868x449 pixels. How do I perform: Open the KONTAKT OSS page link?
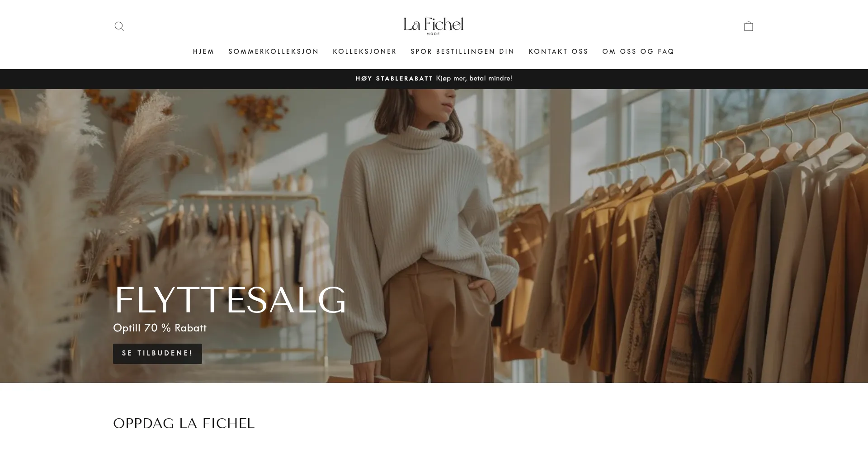point(558,52)
